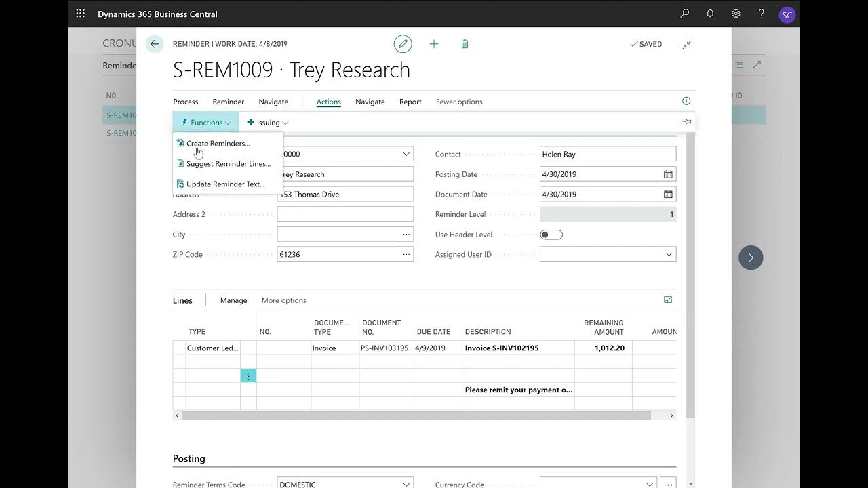Expand the Currency Code dropdown
Screen dimensions: 868x488
click(650, 484)
